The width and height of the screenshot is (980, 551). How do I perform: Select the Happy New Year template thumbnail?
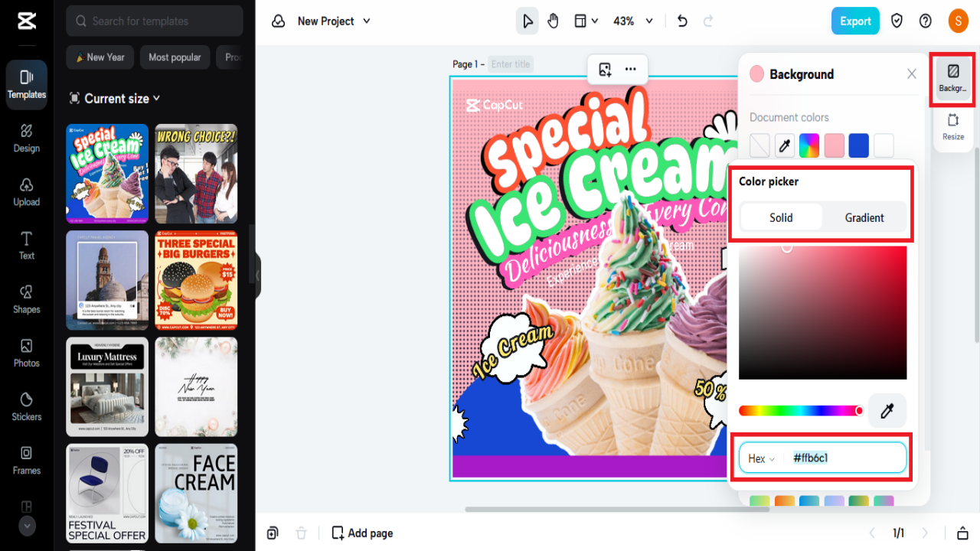pos(196,387)
